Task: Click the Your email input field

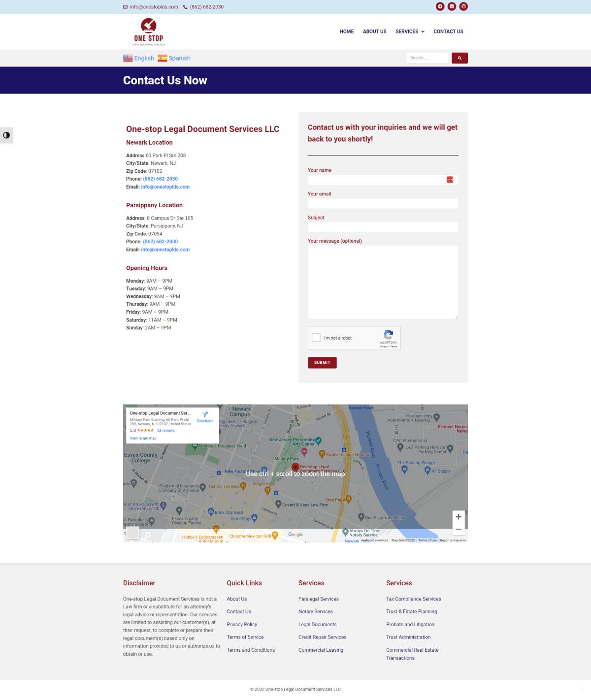Action: coord(383,203)
